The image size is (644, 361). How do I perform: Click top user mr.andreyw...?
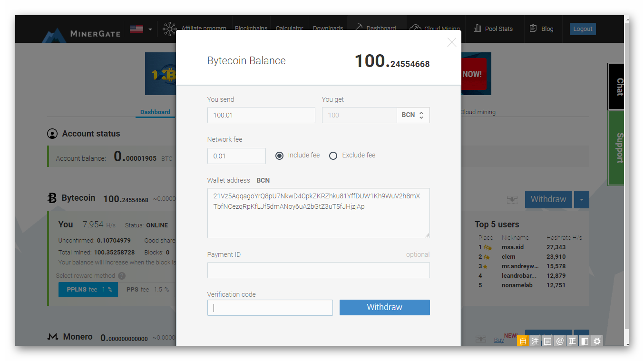pos(520,266)
